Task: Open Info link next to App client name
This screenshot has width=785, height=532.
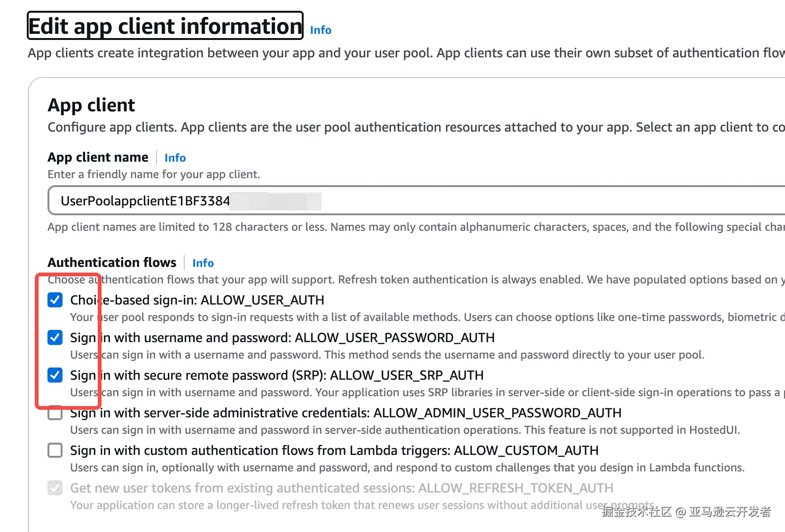Action: 175,158
